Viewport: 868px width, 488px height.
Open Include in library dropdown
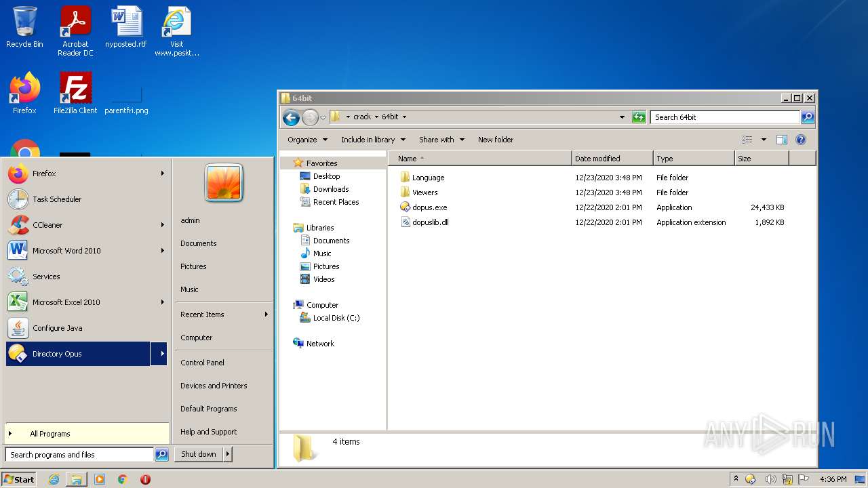point(373,140)
